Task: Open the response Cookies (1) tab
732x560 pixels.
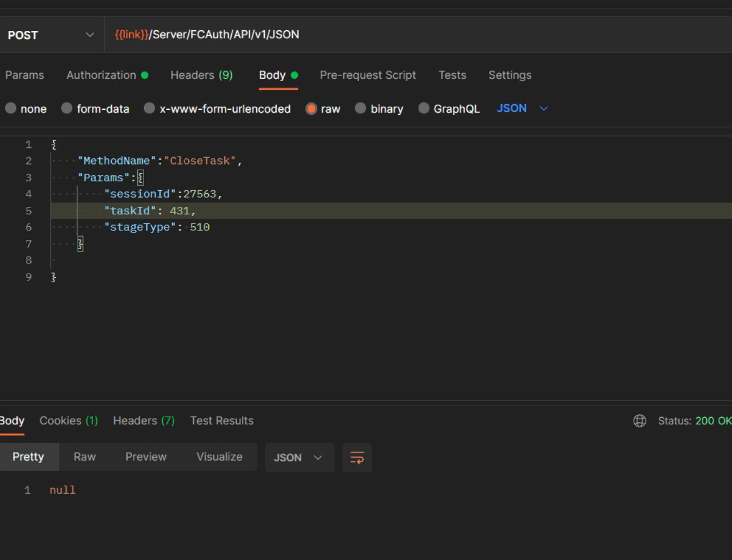Action: coord(69,421)
